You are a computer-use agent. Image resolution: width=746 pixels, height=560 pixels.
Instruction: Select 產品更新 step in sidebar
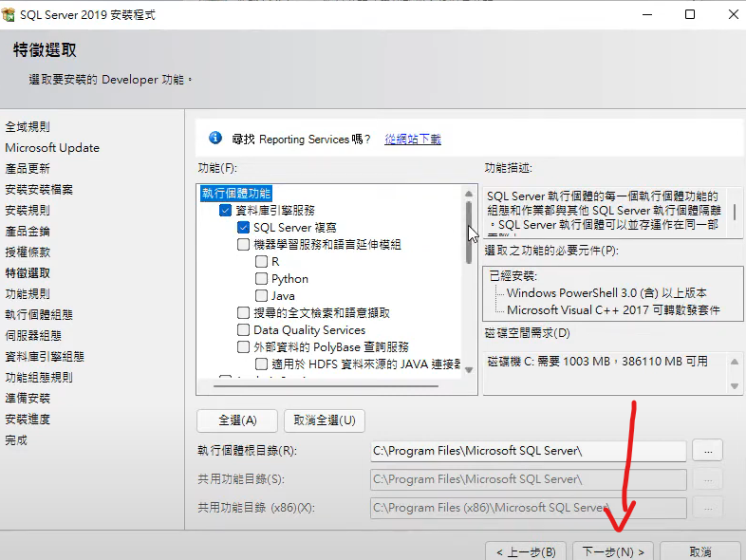pyautogui.click(x=28, y=168)
